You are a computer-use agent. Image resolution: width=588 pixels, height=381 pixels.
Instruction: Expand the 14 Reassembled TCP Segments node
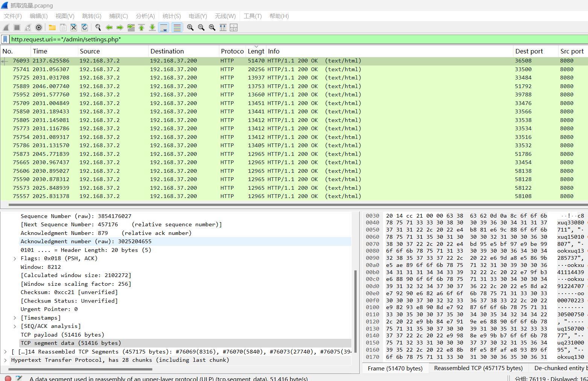point(5,352)
